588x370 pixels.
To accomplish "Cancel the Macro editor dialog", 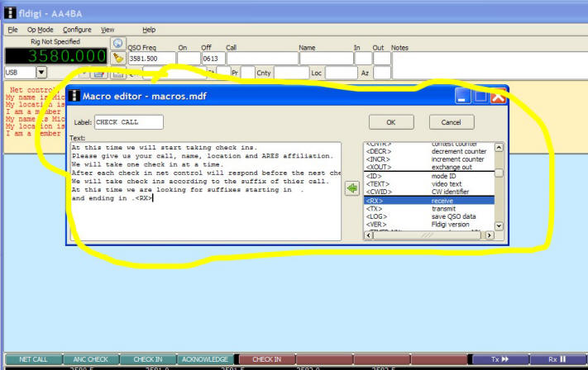I will pyautogui.click(x=451, y=122).
